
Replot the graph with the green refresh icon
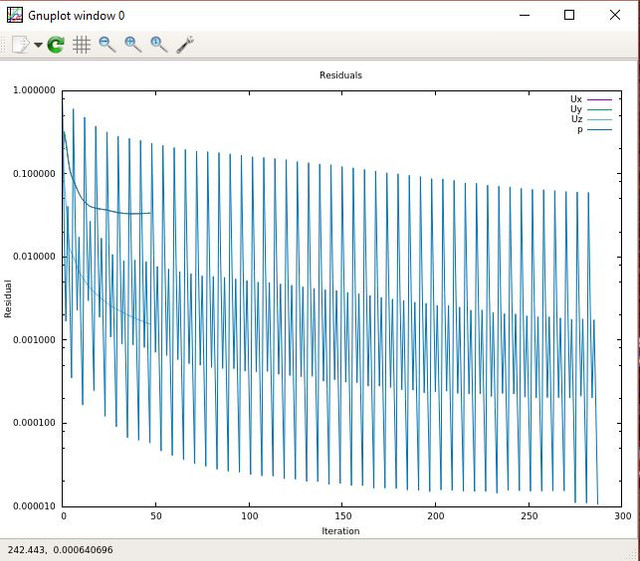tap(56, 45)
